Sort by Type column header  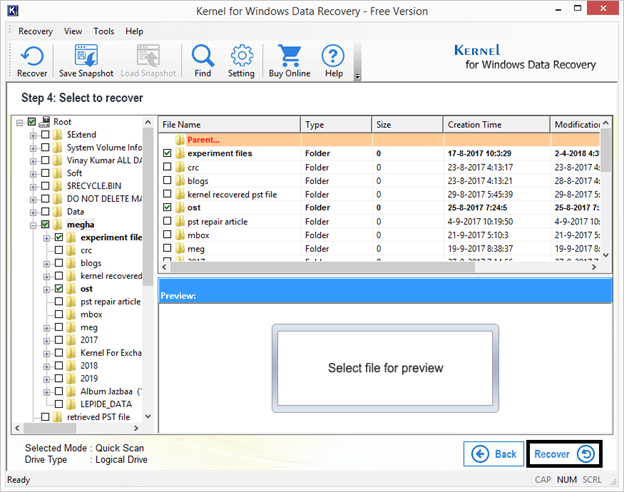coord(336,125)
